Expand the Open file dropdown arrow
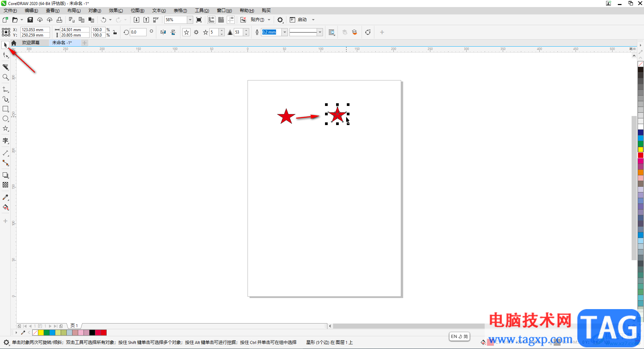 [x=22, y=20]
